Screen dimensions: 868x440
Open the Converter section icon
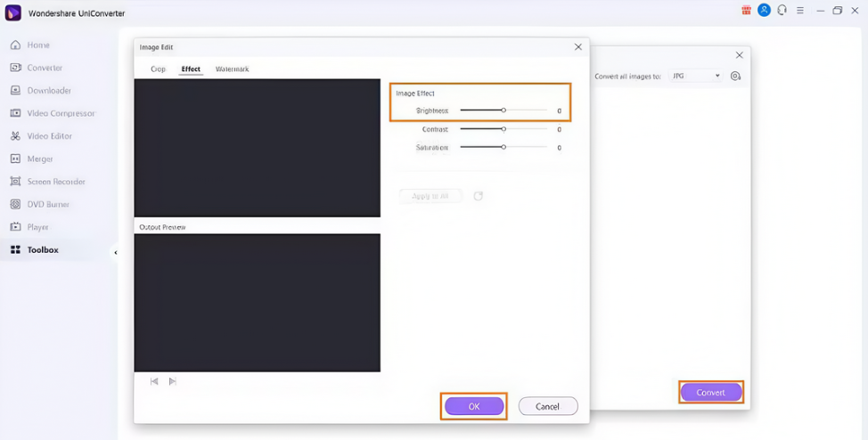[x=15, y=68]
